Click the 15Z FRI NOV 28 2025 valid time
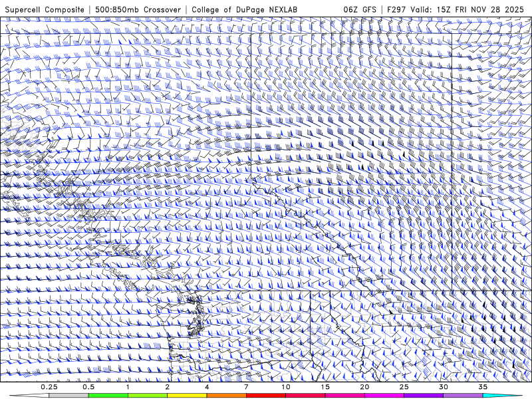 pyautogui.click(x=480, y=9)
